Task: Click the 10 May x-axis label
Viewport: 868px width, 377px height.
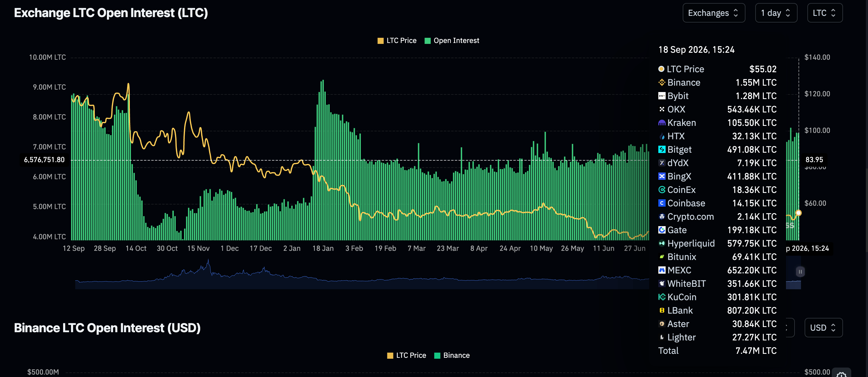Action: click(x=541, y=248)
